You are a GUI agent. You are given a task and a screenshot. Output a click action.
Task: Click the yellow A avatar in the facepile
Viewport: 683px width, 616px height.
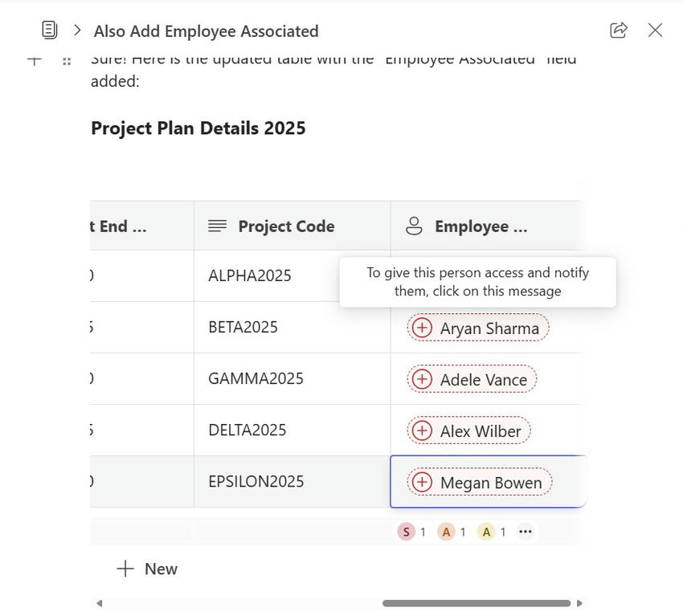pyautogui.click(x=485, y=531)
